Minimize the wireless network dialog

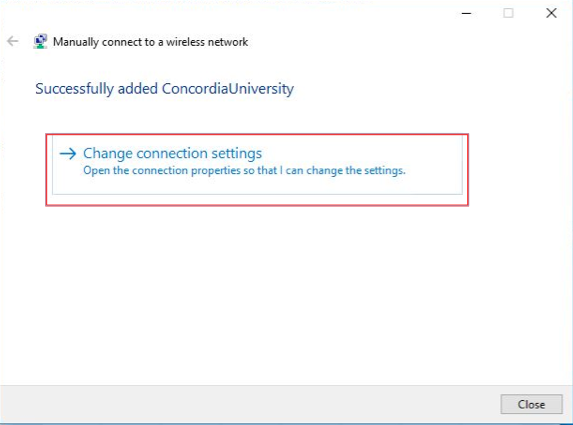coord(466,13)
